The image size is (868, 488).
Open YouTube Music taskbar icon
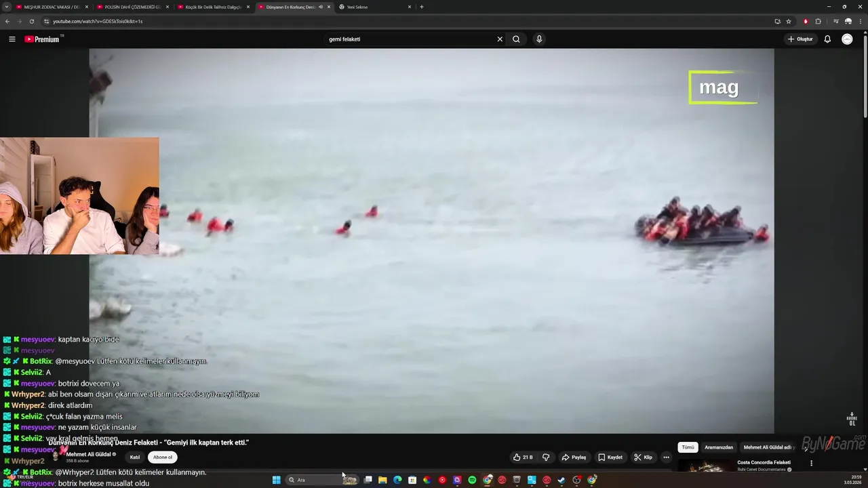pos(442,480)
